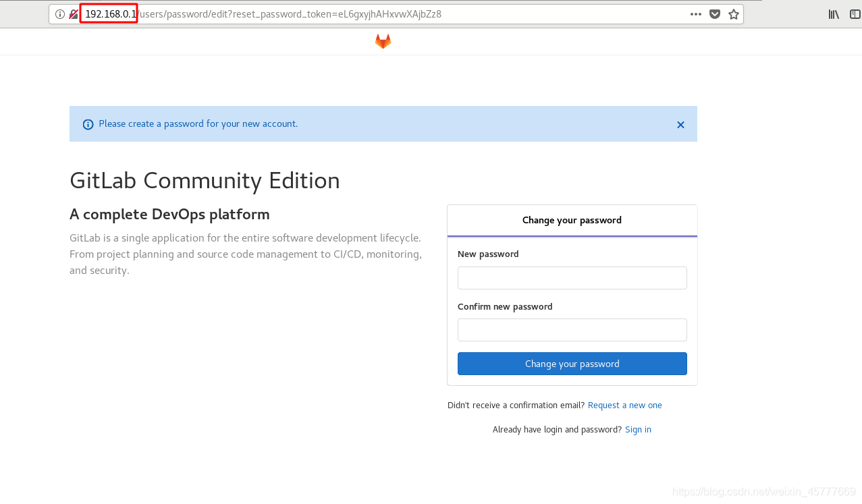Image resolution: width=862 pixels, height=504 pixels.
Task: Click the Pocket save icon
Action: (x=715, y=14)
